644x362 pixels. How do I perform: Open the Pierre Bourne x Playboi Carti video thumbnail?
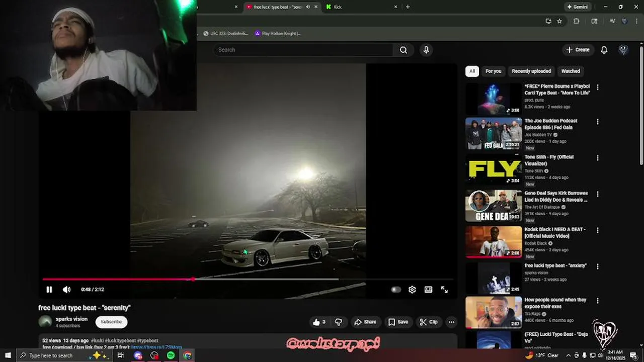point(494,99)
